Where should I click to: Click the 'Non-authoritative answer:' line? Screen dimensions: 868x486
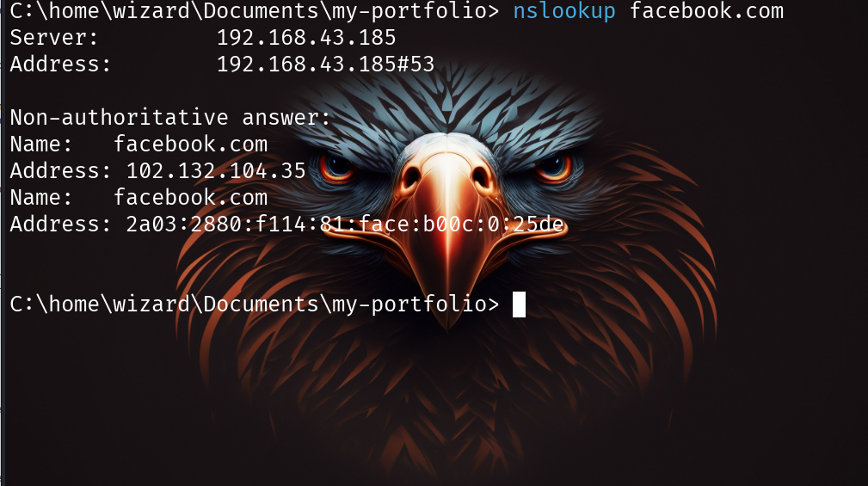[x=170, y=117]
